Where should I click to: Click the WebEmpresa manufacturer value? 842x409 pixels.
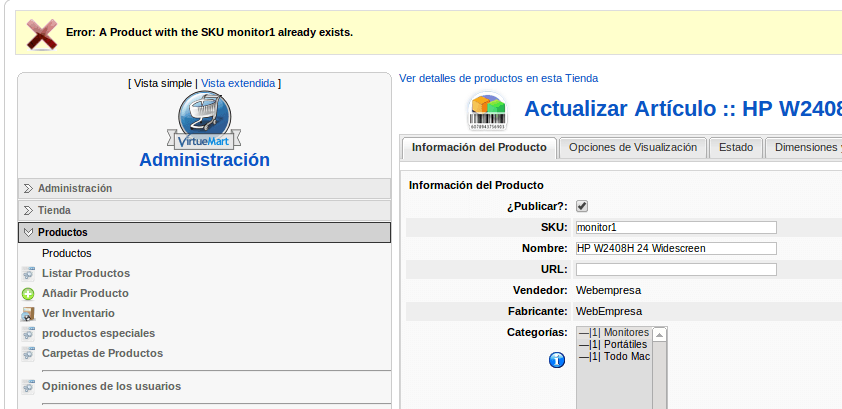[609, 311]
